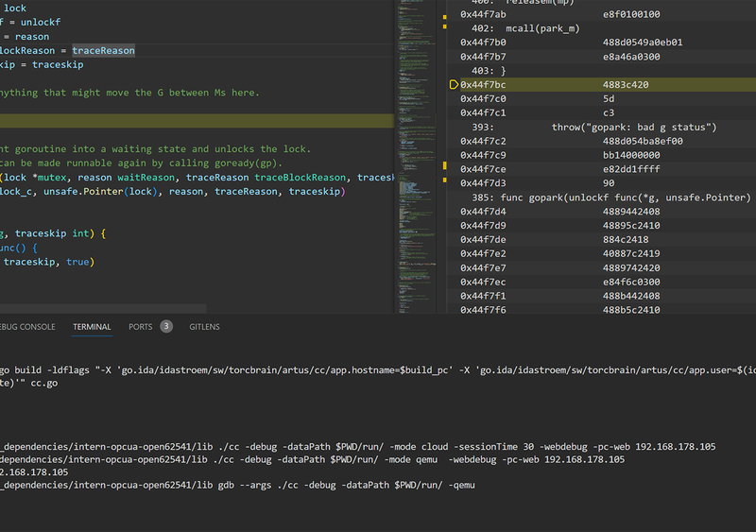Select disassembly row 0x44f7c9

click(601, 155)
